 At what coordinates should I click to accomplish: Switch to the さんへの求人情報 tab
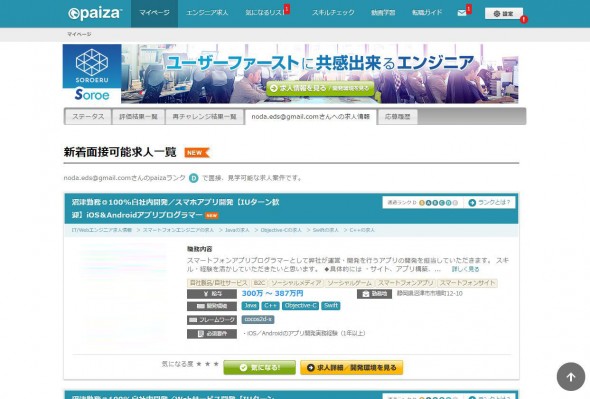311,117
